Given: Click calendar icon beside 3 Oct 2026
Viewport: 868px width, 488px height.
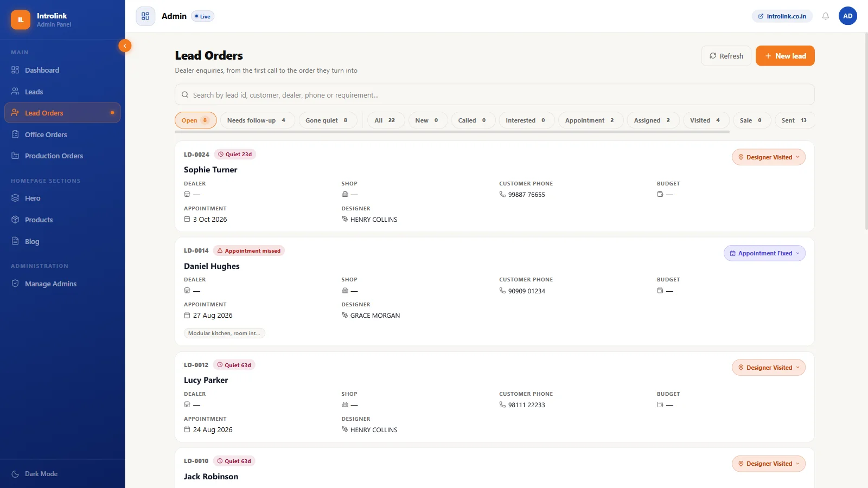Looking at the screenshot, I should [x=187, y=219].
